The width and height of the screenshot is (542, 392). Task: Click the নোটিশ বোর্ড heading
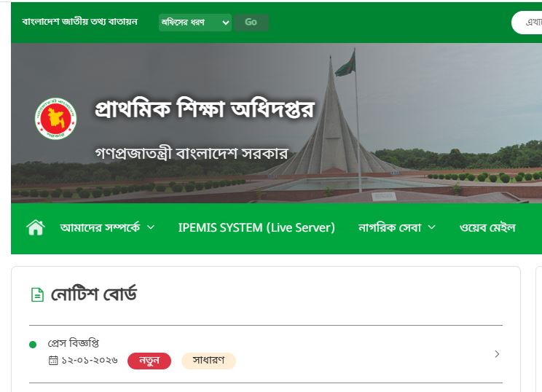pos(93,295)
